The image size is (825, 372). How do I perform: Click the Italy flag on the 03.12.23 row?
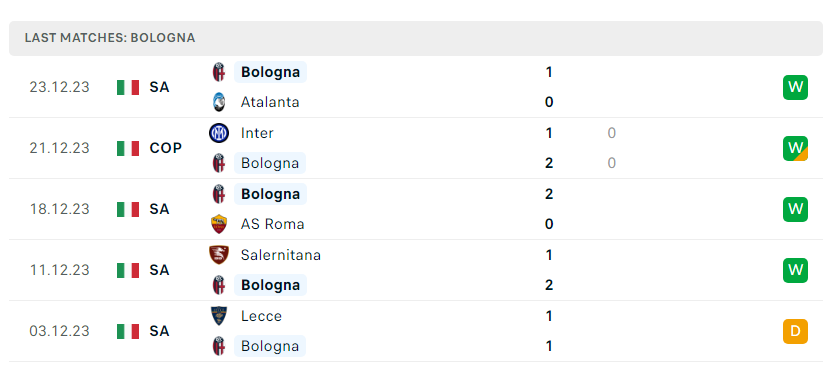[128, 331]
